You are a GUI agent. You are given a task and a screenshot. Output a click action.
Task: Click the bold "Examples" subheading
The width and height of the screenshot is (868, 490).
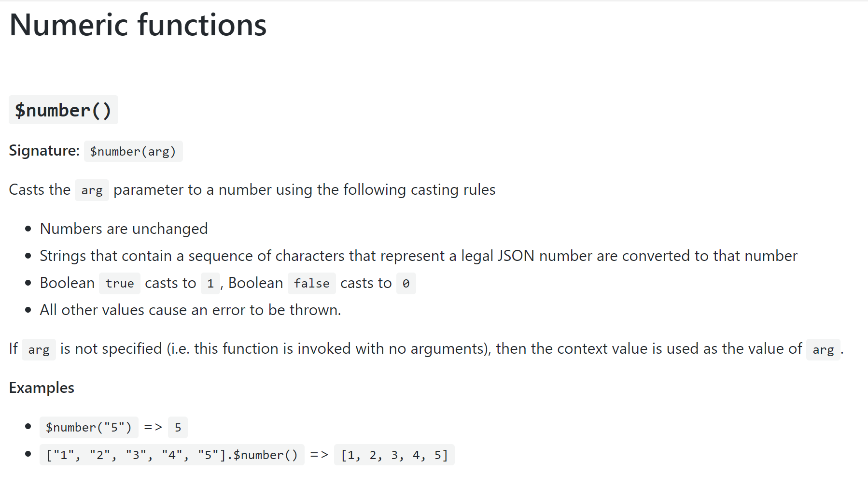click(x=42, y=388)
